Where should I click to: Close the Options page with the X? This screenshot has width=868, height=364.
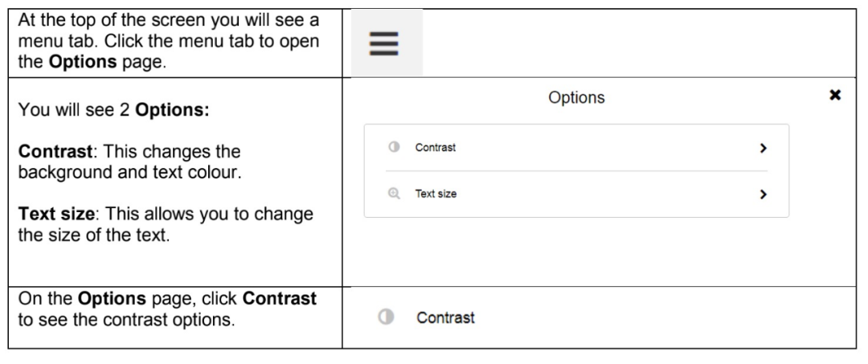coord(835,95)
